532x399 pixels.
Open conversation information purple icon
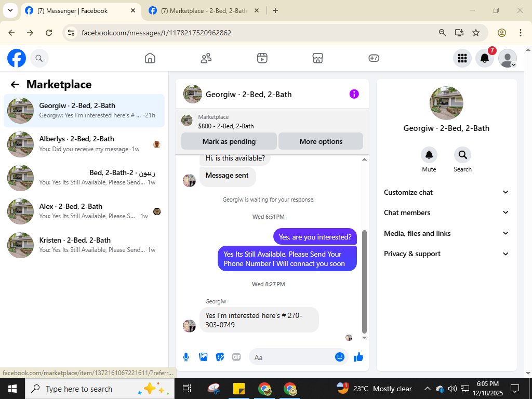point(354,94)
